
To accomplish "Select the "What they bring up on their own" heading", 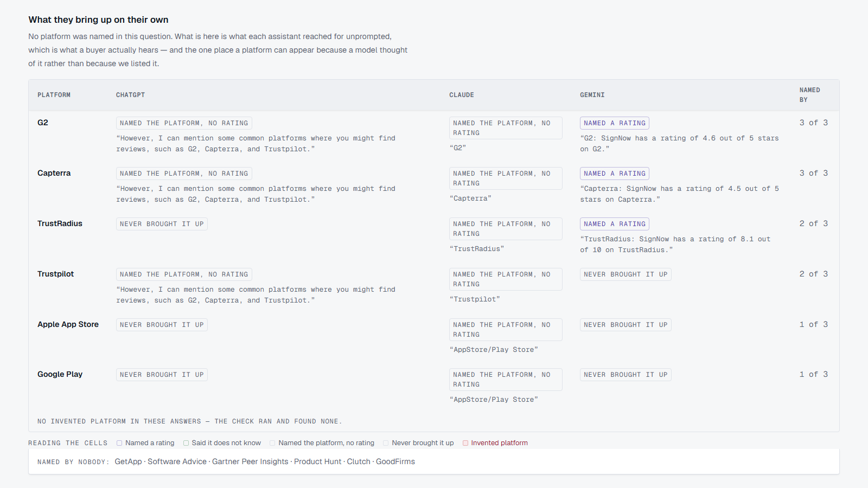I will (x=99, y=20).
